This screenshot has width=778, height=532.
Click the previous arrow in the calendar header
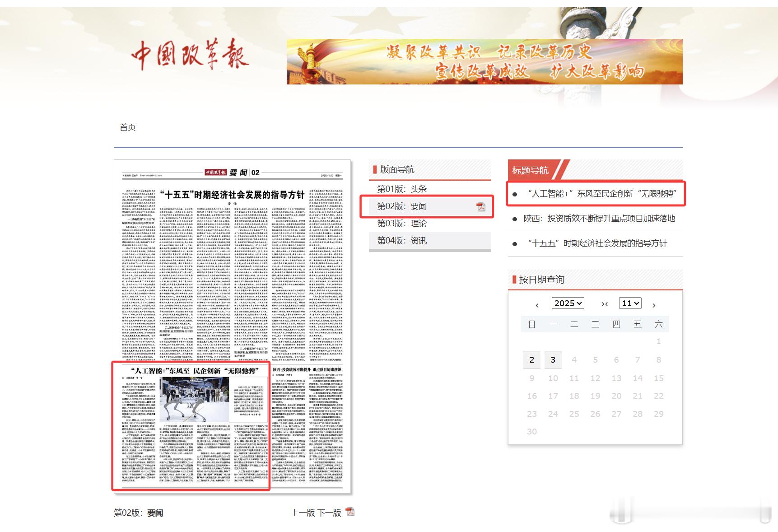pos(537,305)
